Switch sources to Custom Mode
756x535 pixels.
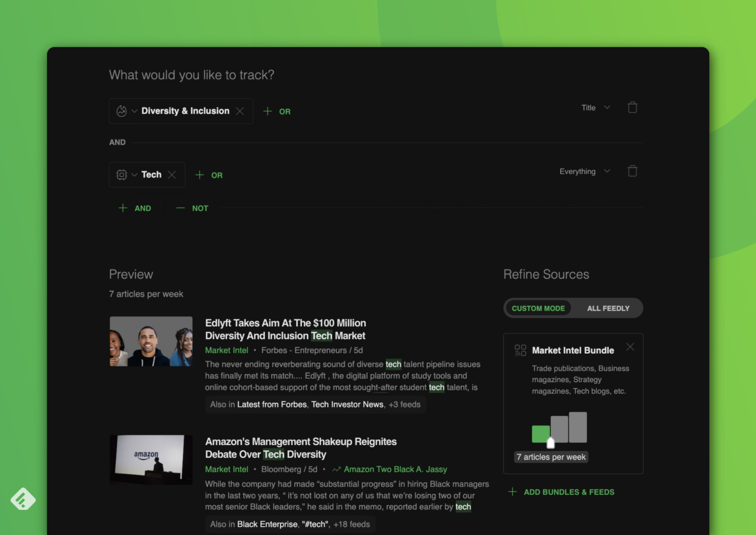(x=538, y=308)
